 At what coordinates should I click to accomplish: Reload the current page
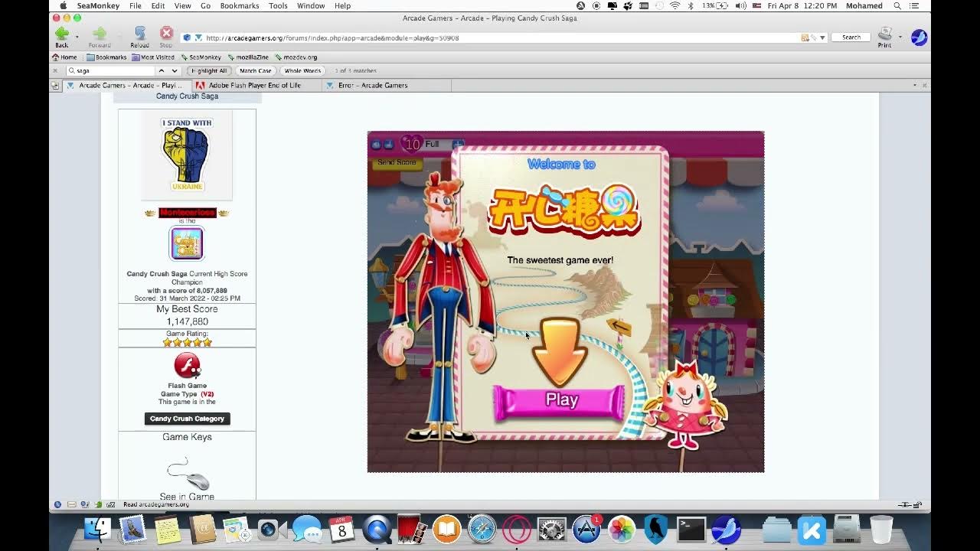pyautogui.click(x=139, y=35)
